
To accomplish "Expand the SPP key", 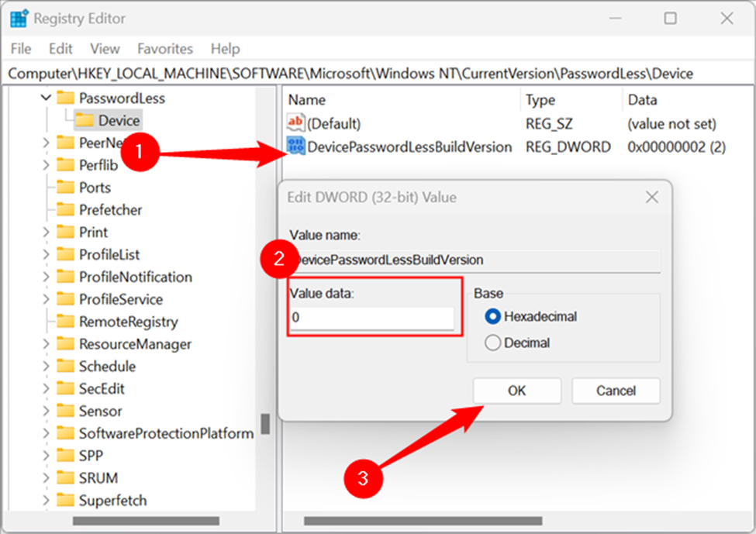I will click(x=46, y=456).
